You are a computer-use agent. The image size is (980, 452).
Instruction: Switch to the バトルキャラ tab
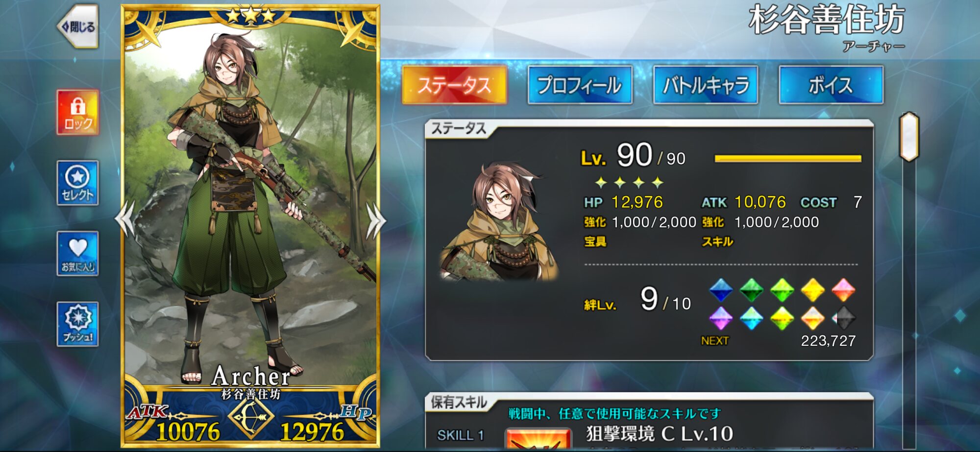point(706,85)
